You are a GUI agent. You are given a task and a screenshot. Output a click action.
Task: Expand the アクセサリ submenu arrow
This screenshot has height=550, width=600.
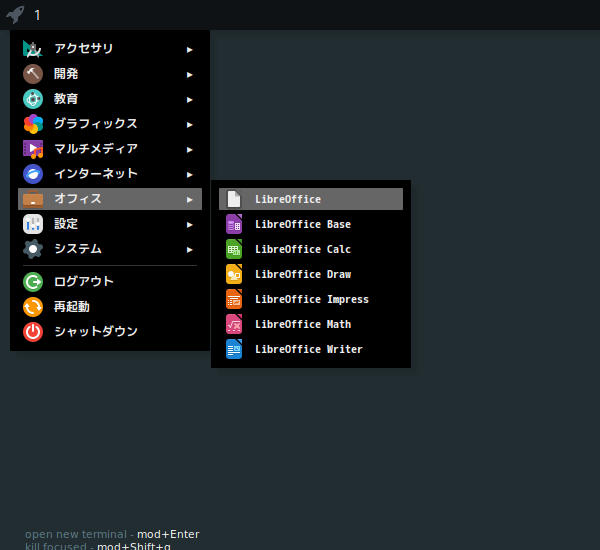pos(189,50)
